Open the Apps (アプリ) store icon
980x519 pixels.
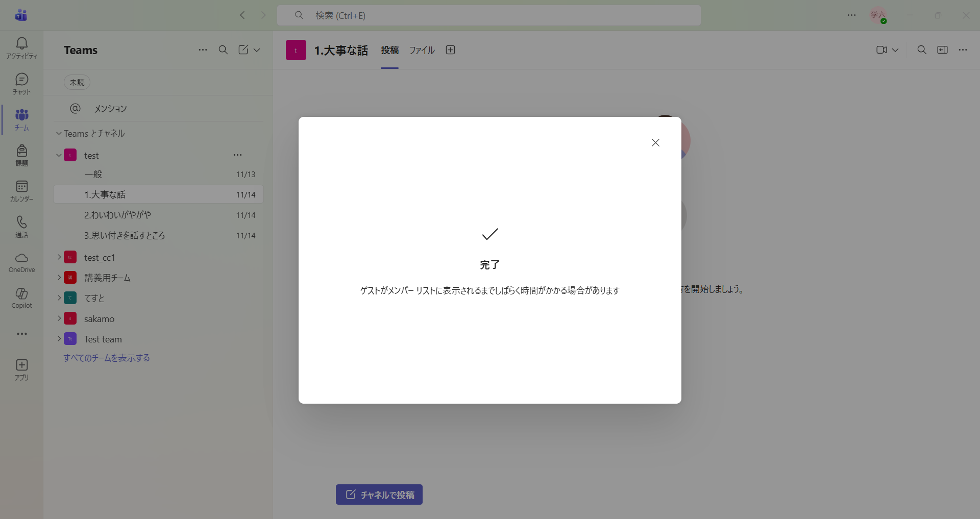pyautogui.click(x=21, y=369)
